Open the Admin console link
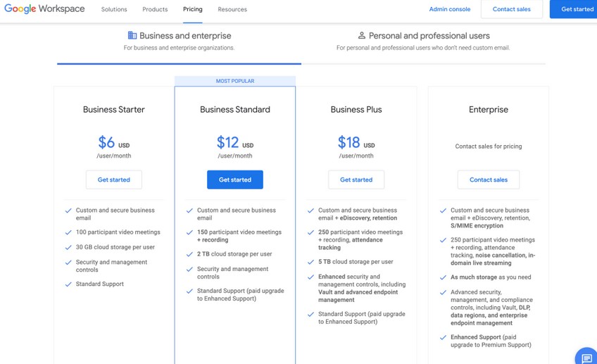This screenshot has width=597, height=364. pos(450,9)
